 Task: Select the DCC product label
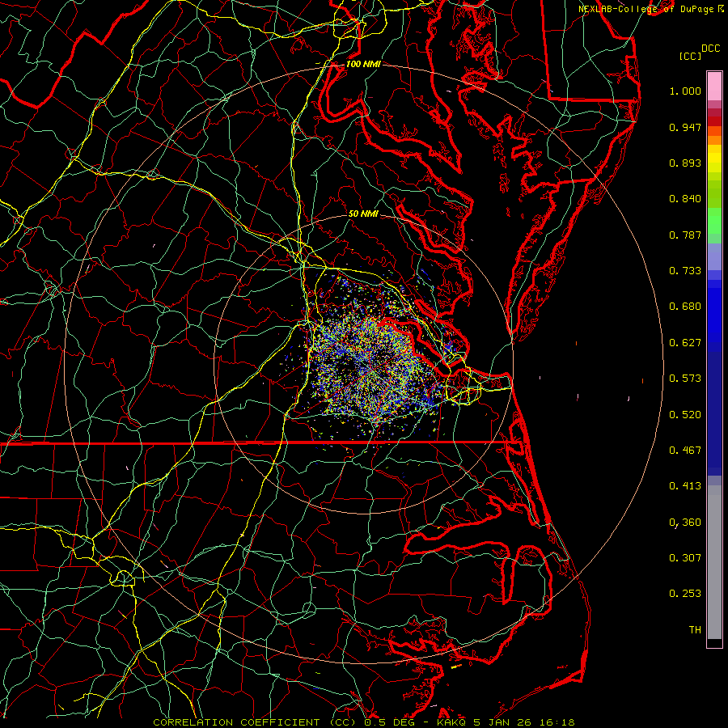[x=710, y=49]
